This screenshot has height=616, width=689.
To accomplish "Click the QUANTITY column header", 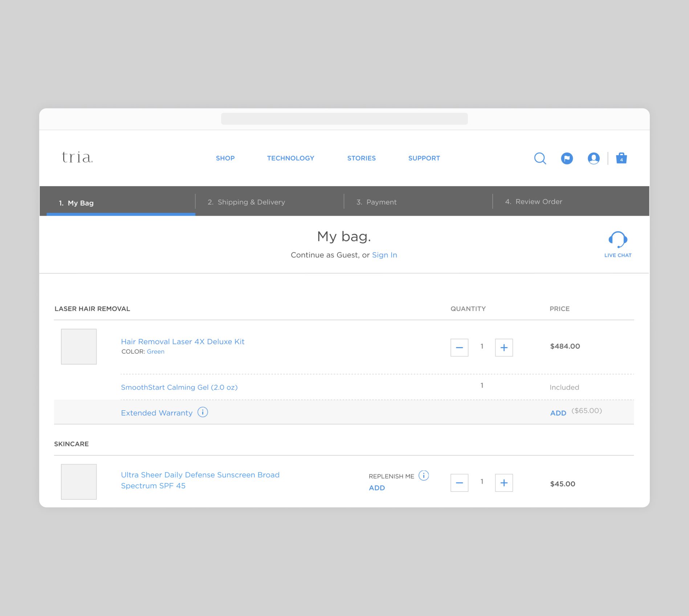I will [x=468, y=309].
